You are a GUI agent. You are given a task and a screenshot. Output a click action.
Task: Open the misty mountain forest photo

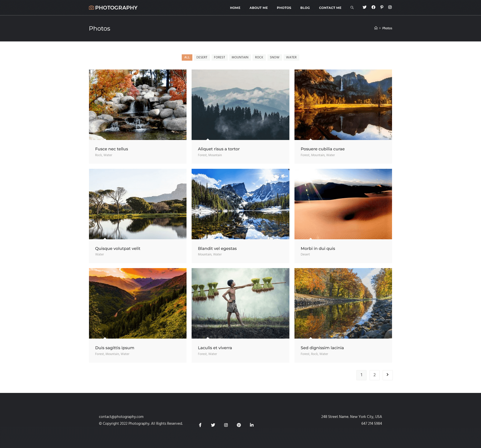240,105
